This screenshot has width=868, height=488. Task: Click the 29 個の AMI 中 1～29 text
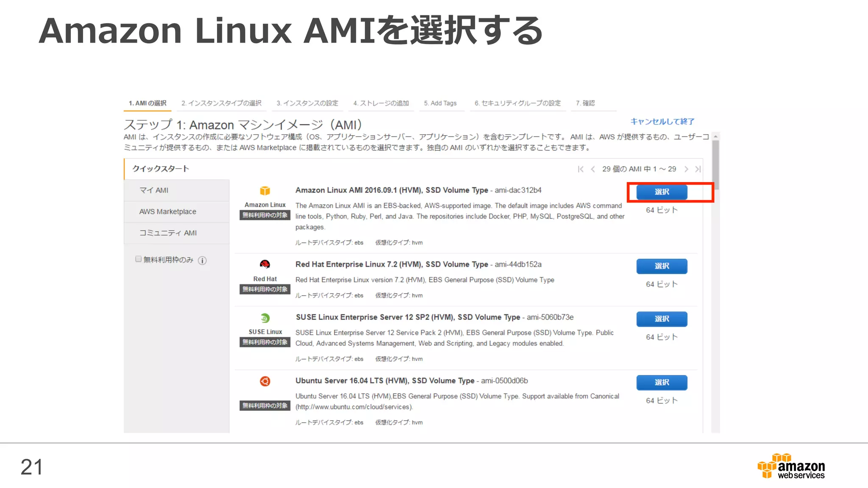click(639, 169)
